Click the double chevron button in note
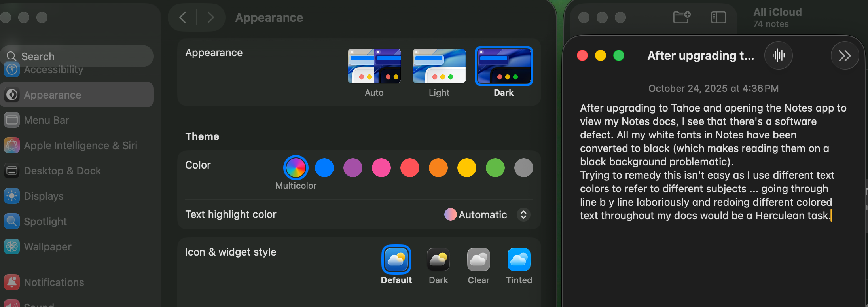This screenshot has height=307, width=868. 845,55
